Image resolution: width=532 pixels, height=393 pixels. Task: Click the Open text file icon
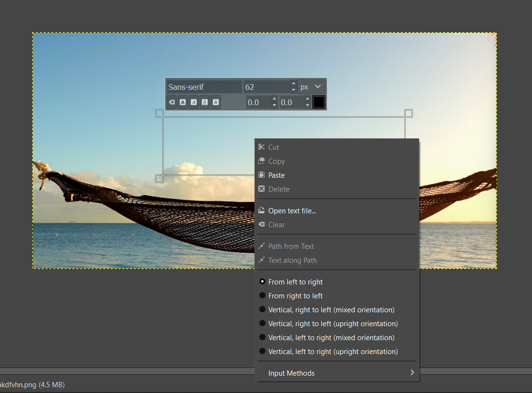262,211
